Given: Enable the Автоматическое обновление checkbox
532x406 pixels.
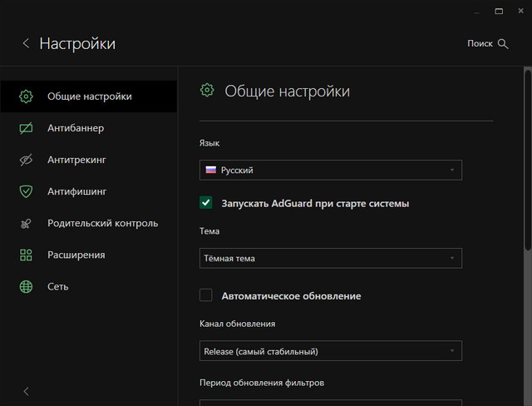Looking at the screenshot, I should [x=206, y=295].
